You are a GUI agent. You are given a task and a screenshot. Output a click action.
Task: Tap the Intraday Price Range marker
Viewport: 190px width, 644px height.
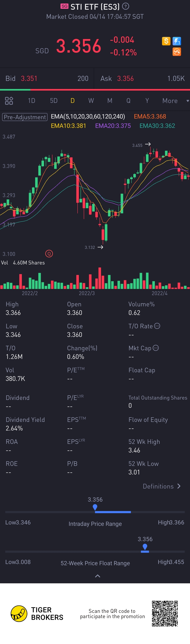pyautogui.click(x=95, y=507)
